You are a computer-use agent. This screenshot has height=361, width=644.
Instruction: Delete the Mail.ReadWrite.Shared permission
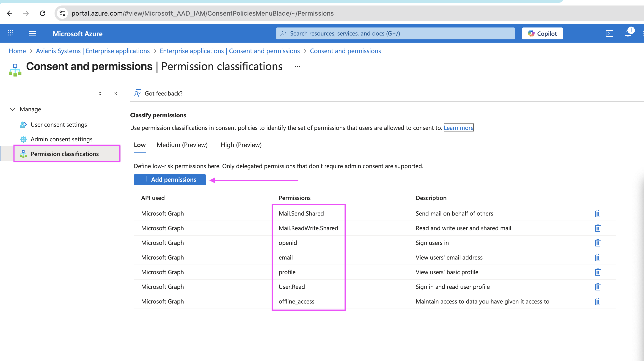tap(597, 228)
